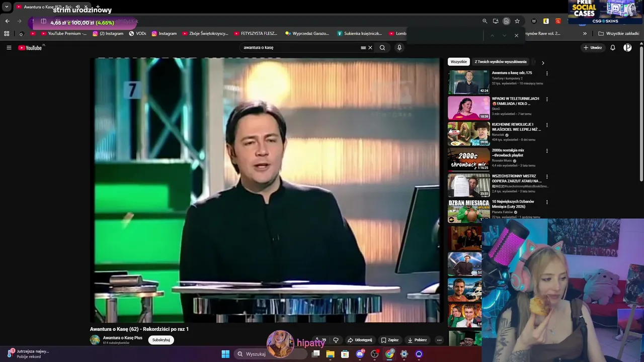Open the Sukienka księżniczk... bookmark
The image size is (644, 362).
click(x=359, y=34)
